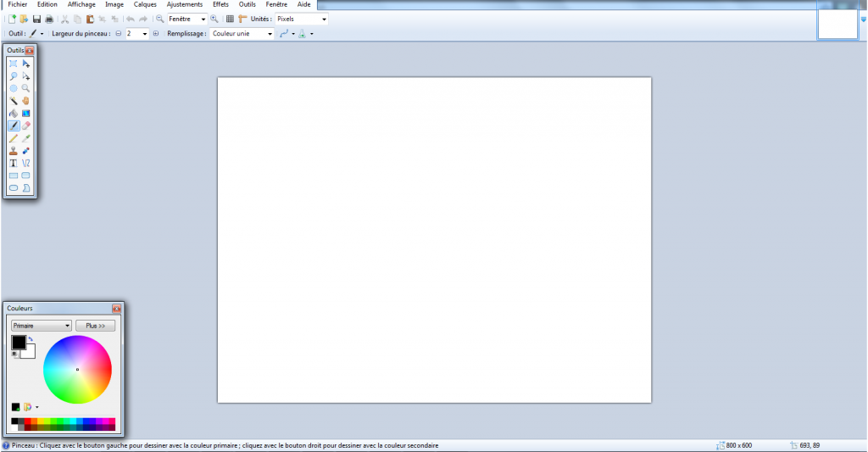Open the Effets menu
868x452 pixels.
coord(220,4)
